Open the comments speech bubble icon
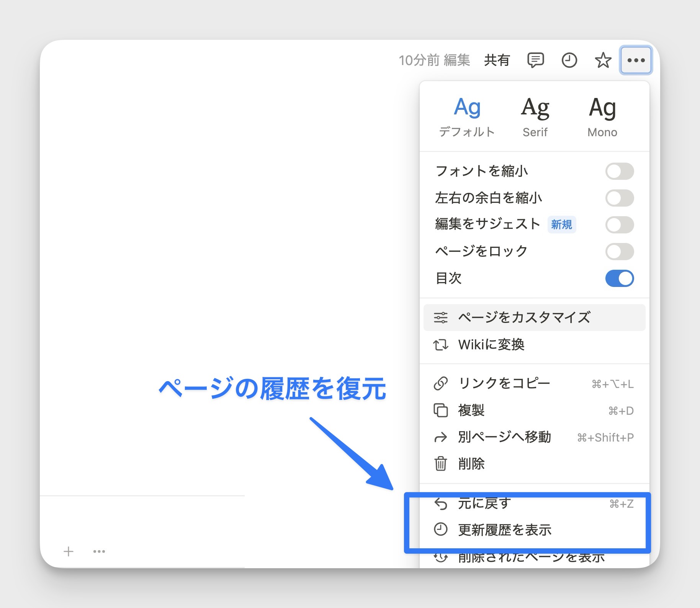Viewport: 700px width, 608px height. 535,60
